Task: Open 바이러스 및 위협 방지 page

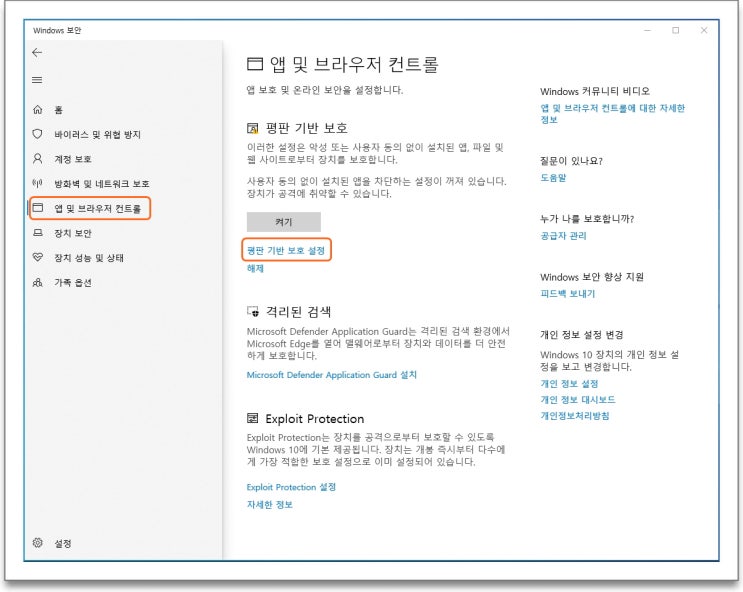Action: pyautogui.click(x=97, y=135)
